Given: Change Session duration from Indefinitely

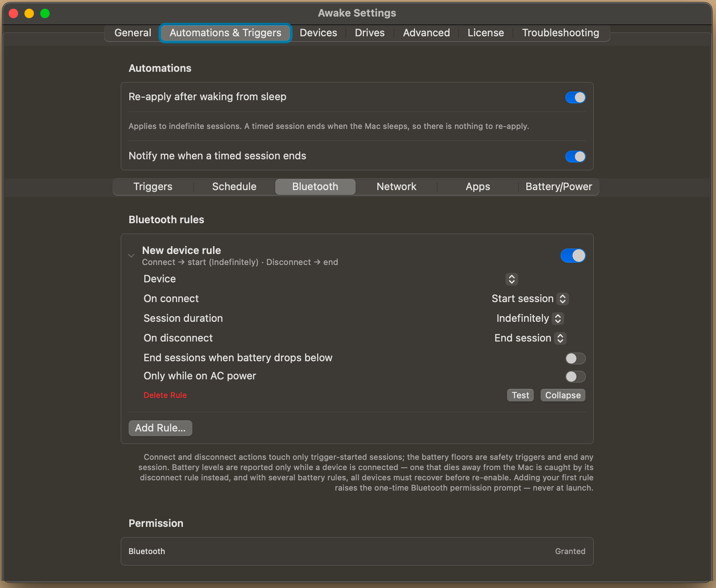Looking at the screenshot, I should point(530,319).
